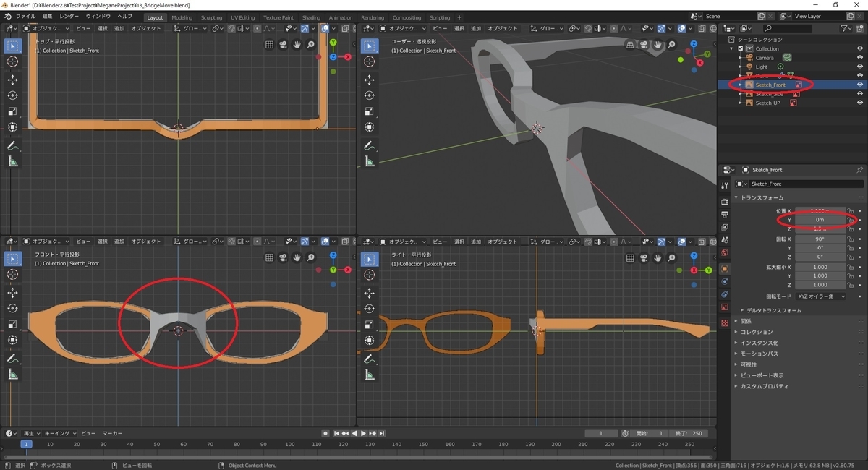Switch to the UV Editing workspace tab
868x470 pixels.
point(243,17)
